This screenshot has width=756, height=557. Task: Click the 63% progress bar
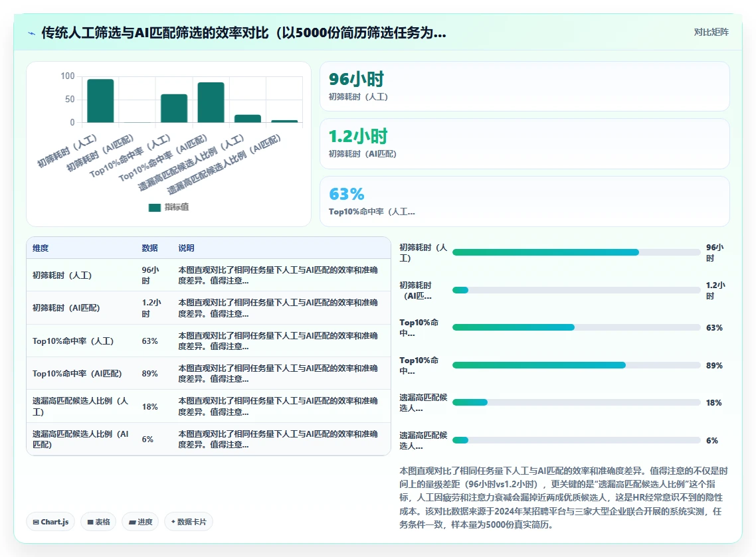coord(576,328)
